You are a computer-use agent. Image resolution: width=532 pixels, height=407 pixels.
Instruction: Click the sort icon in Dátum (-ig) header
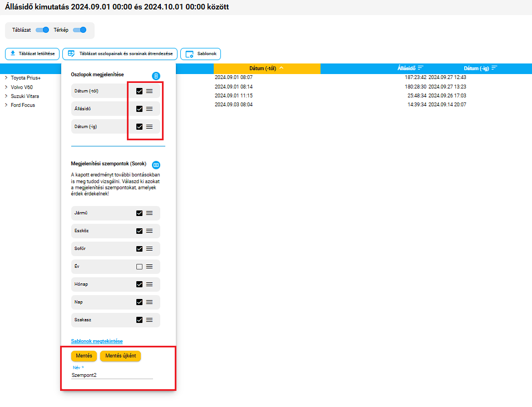[x=494, y=68]
